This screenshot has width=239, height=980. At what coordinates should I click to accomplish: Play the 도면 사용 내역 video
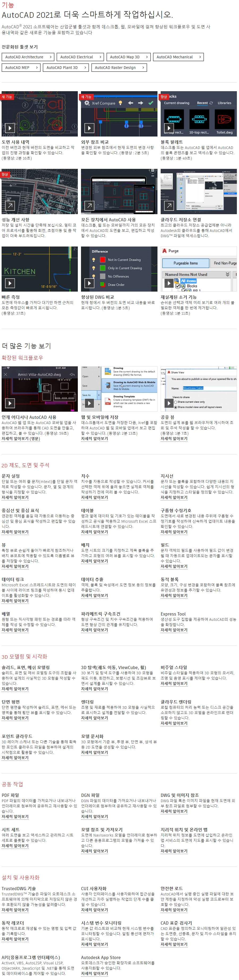pos(10,128)
